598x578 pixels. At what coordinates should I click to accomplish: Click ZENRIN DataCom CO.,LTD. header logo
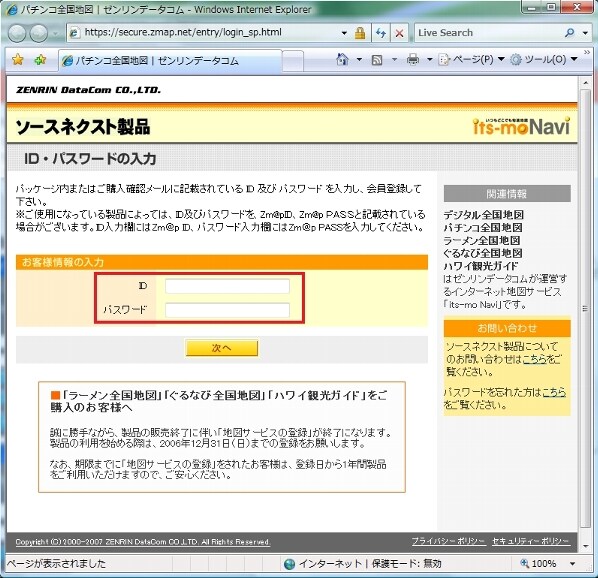pos(88,90)
